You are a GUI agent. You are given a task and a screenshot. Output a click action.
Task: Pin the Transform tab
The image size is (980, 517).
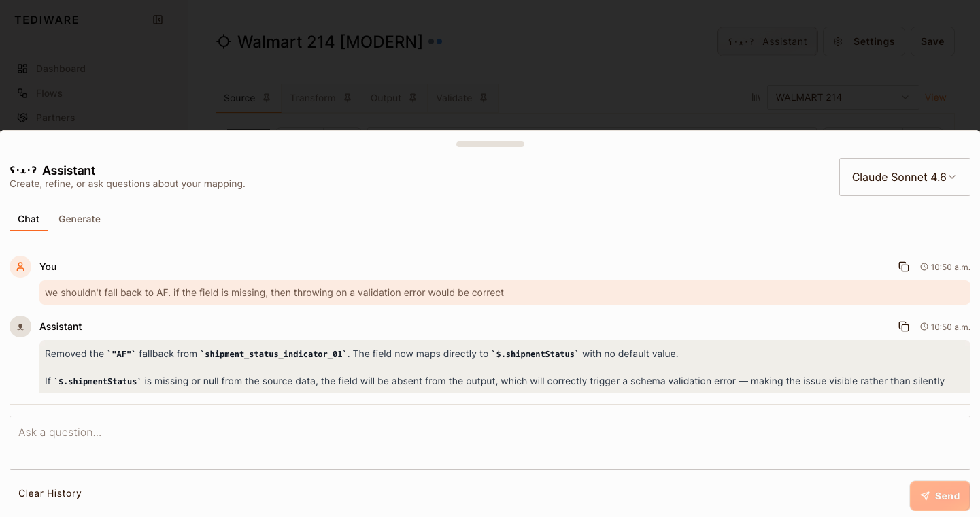[x=348, y=98]
